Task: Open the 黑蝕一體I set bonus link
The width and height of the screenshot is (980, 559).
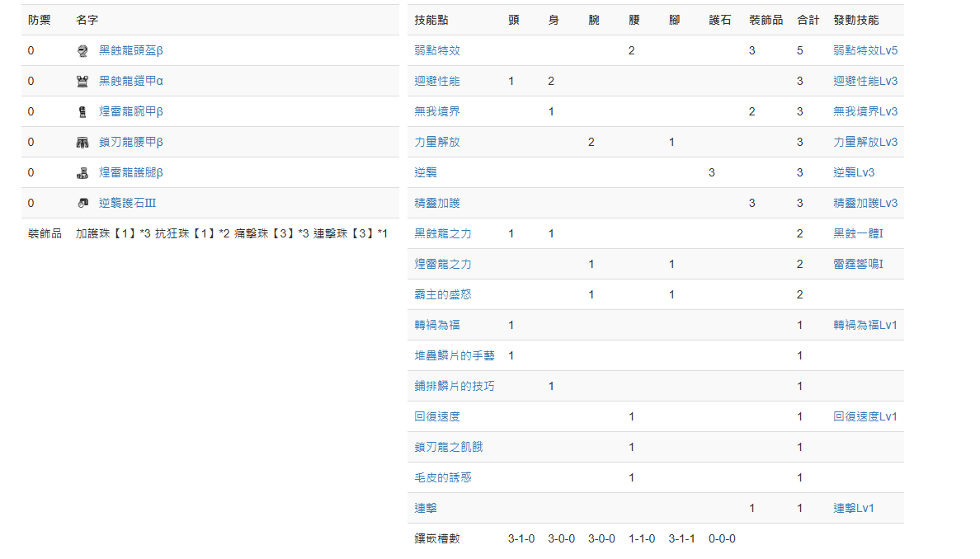Action: click(858, 233)
